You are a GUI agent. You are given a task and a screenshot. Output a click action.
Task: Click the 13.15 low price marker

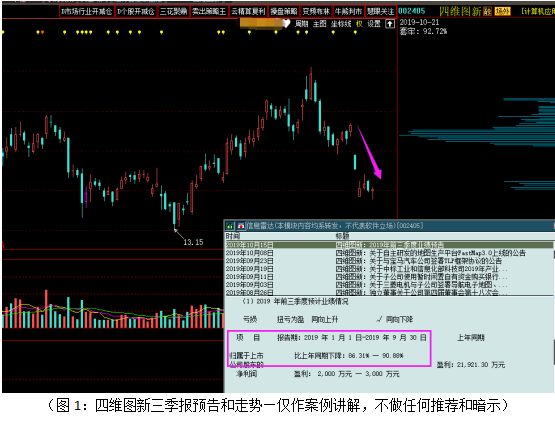coord(193,242)
